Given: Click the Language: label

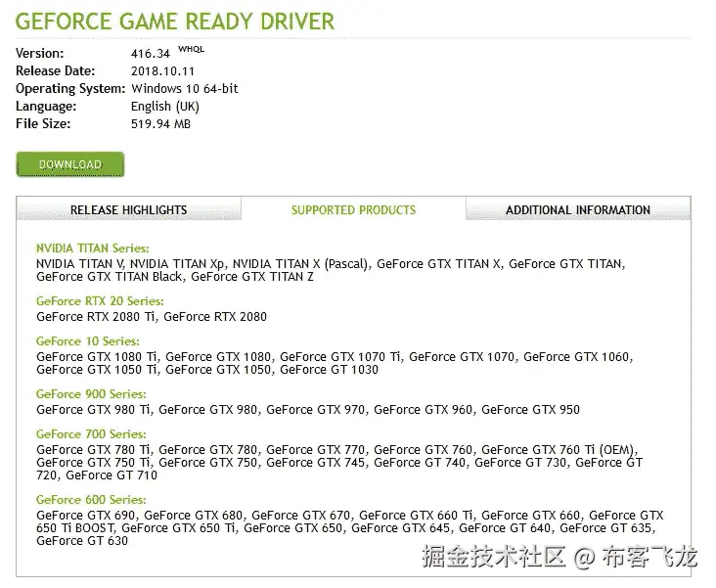Looking at the screenshot, I should pos(46,107).
